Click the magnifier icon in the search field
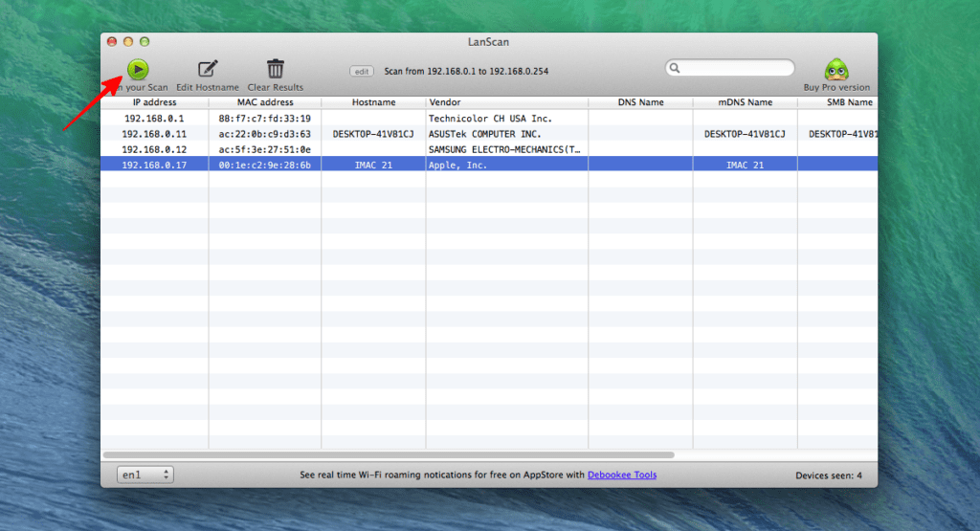Image resolution: width=980 pixels, height=531 pixels. (676, 69)
